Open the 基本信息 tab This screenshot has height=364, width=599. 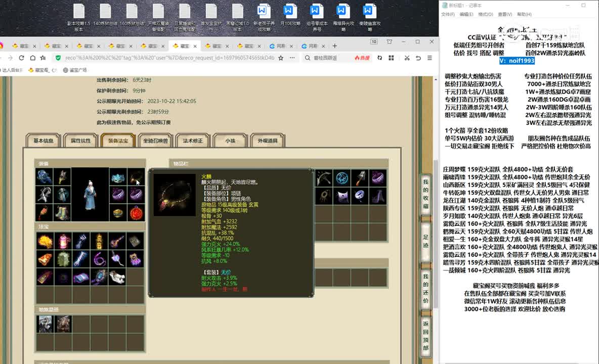(x=43, y=141)
